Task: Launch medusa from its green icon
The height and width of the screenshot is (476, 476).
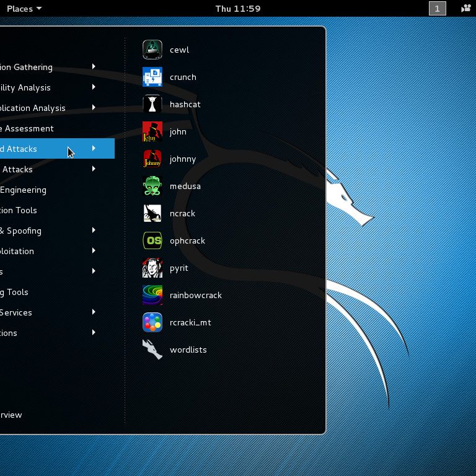Action: click(x=152, y=186)
